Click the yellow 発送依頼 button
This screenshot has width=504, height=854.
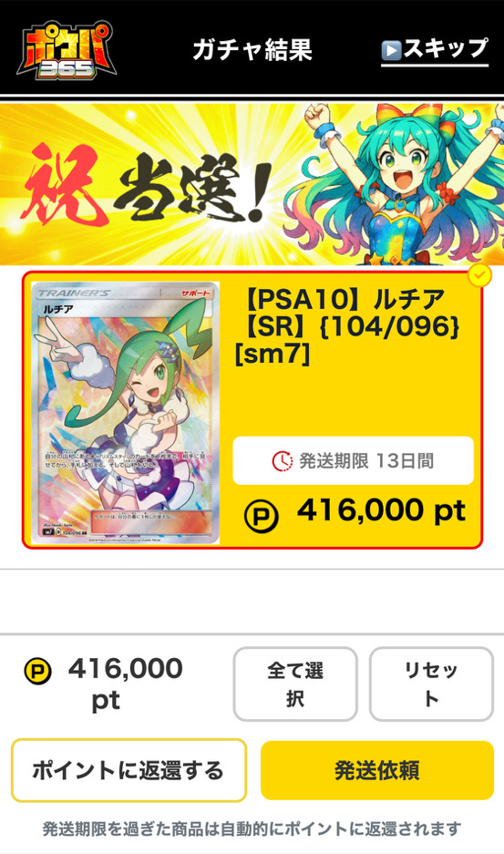point(377,770)
